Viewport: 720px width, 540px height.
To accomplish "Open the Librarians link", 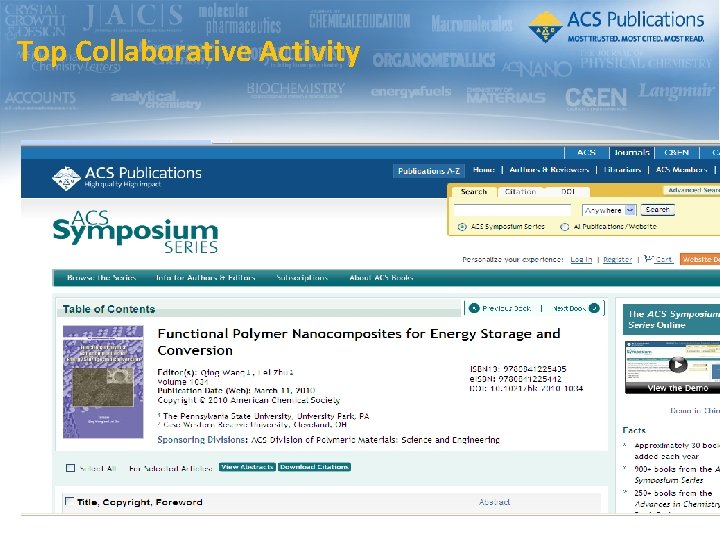I will point(623,170).
